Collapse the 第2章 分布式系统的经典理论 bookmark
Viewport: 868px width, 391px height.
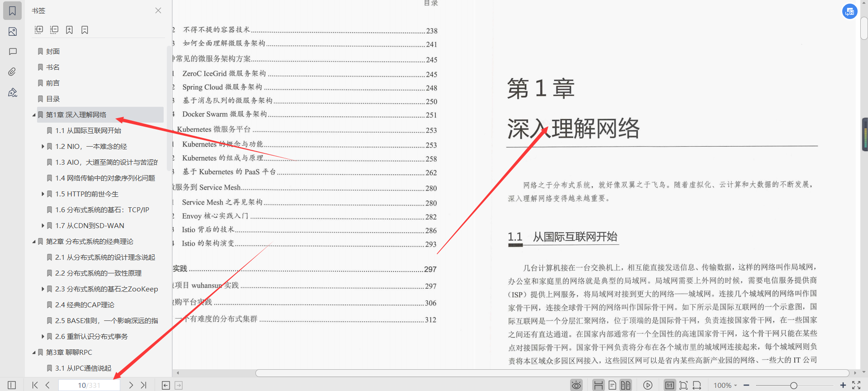[34, 242]
